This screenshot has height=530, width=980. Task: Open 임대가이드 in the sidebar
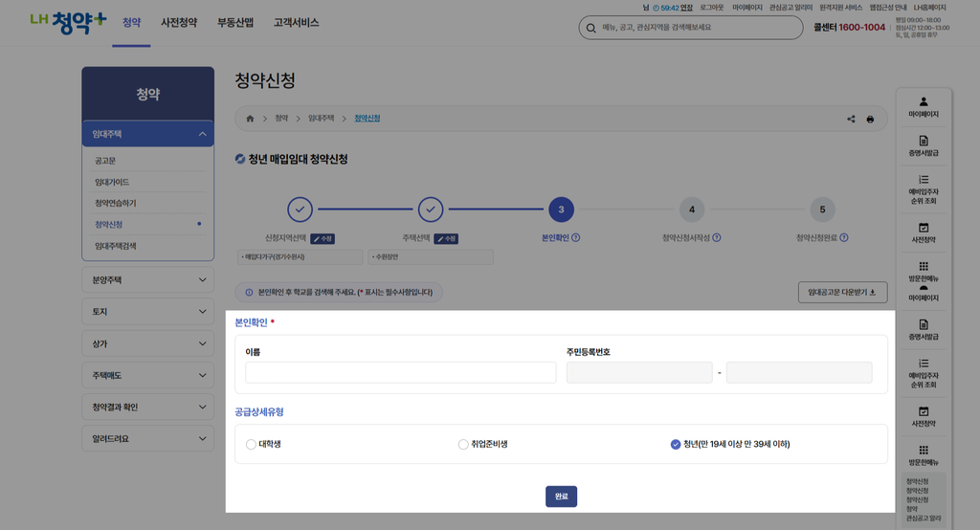tap(112, 182)
